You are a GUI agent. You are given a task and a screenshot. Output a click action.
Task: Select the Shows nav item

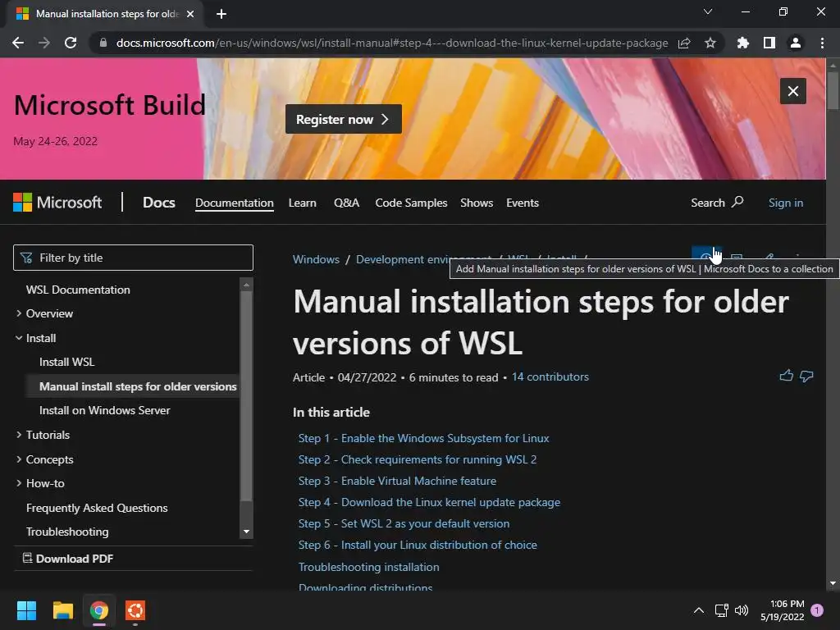pos(477,203)
